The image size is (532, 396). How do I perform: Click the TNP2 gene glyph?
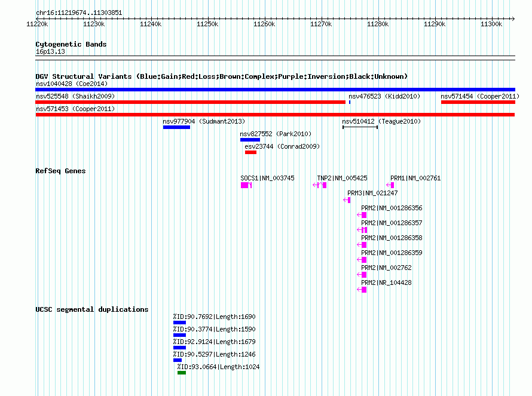tap(320, 185)
